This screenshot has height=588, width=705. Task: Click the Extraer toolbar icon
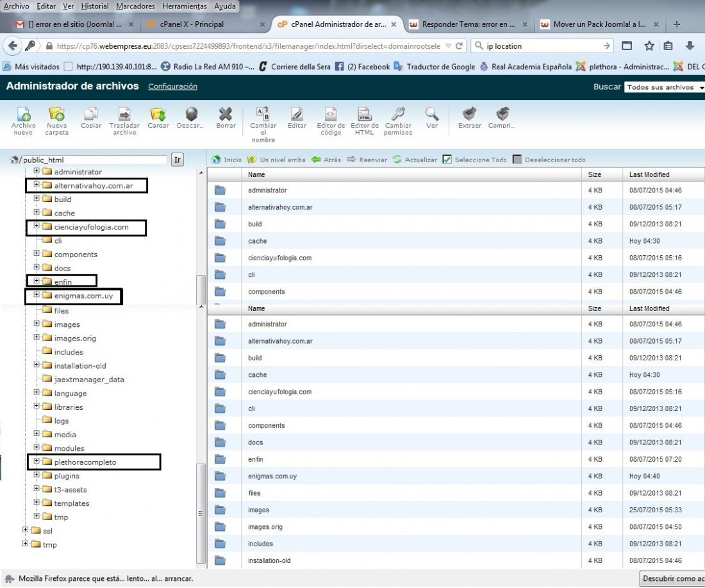point(470,118)
